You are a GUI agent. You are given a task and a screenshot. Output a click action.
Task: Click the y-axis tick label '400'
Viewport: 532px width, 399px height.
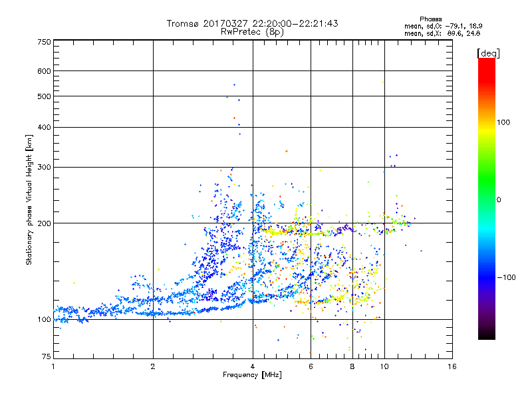click(44, 127)
